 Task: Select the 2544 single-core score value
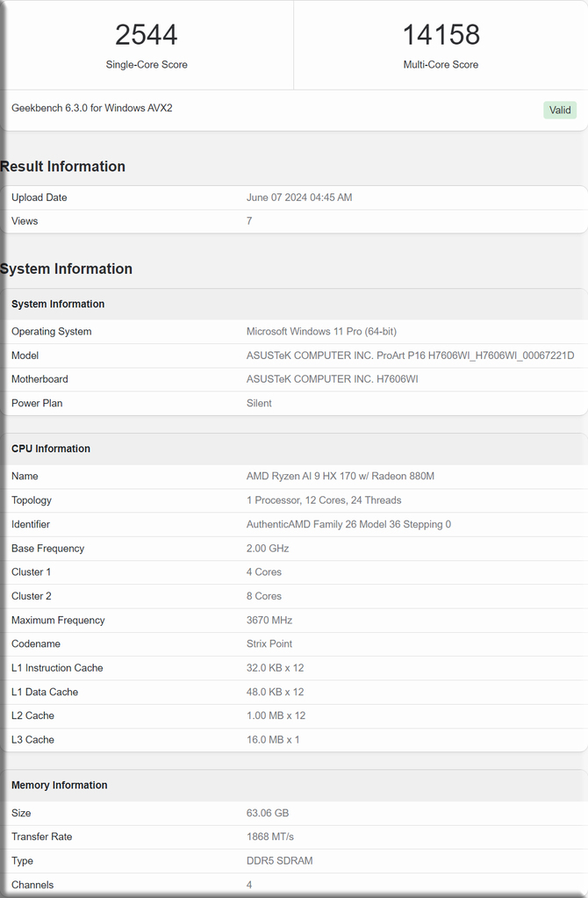[x=147, y=34]
